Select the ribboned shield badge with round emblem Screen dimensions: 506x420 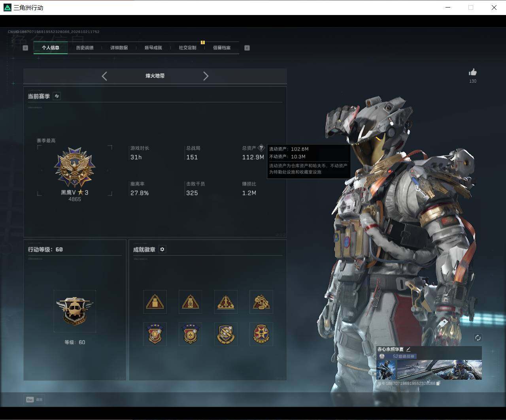pyautogui.click(x=190, y=334)
